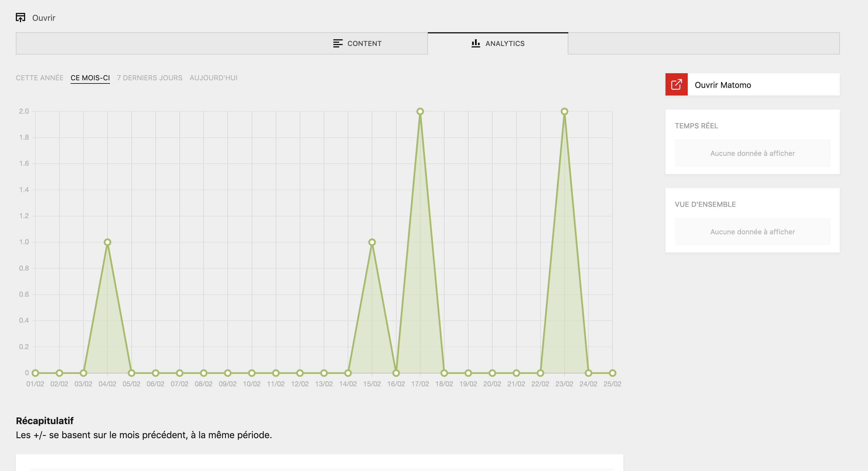This screenshot has width=868, height=471.
Task: Click the 25/02 last data point
Action: click(x=612, y=373)
